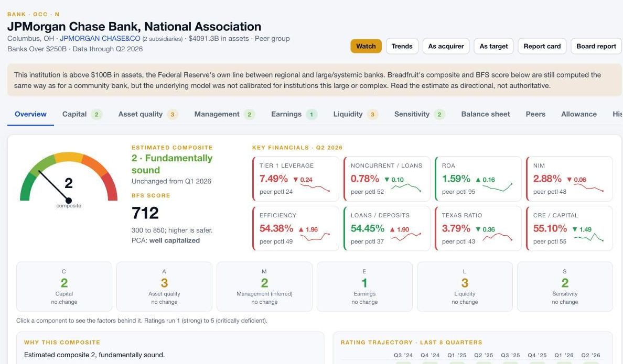Click the Watch button
The width and height of the screenshot is (623, 364).
point(366,46)
